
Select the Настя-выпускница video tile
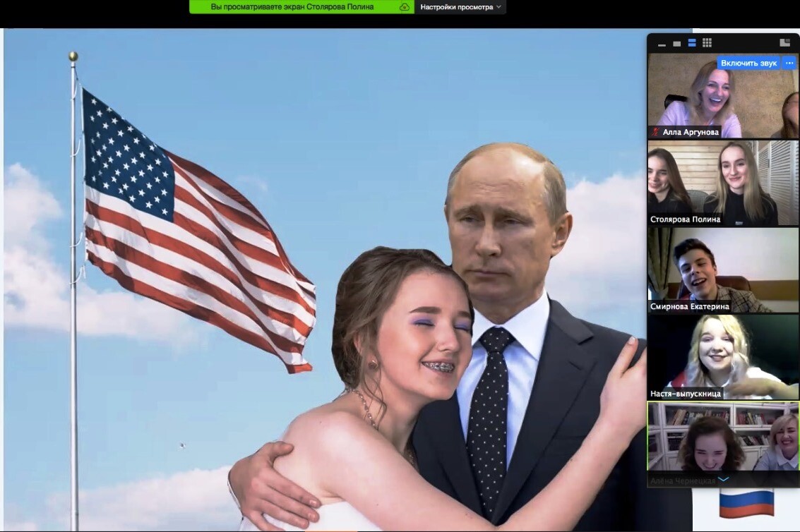[722, 355]
